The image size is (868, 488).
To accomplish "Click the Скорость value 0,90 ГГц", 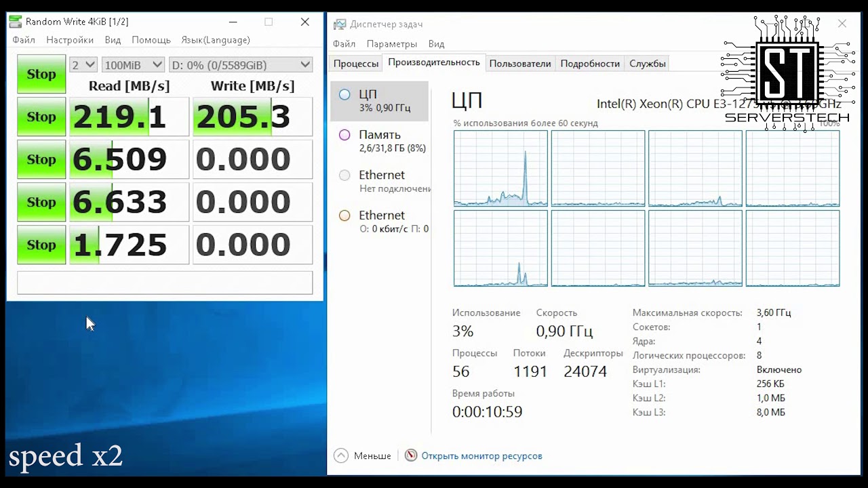I will coord(564,331).
